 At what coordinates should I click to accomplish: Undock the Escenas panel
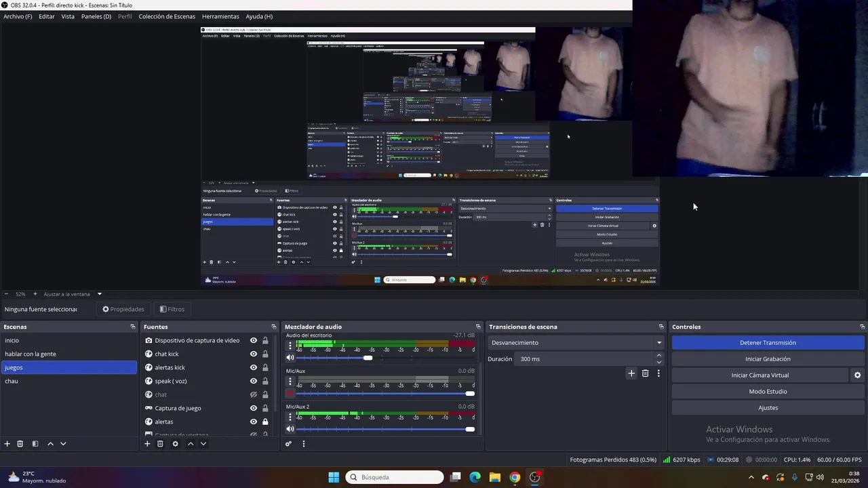pos(133,327)
